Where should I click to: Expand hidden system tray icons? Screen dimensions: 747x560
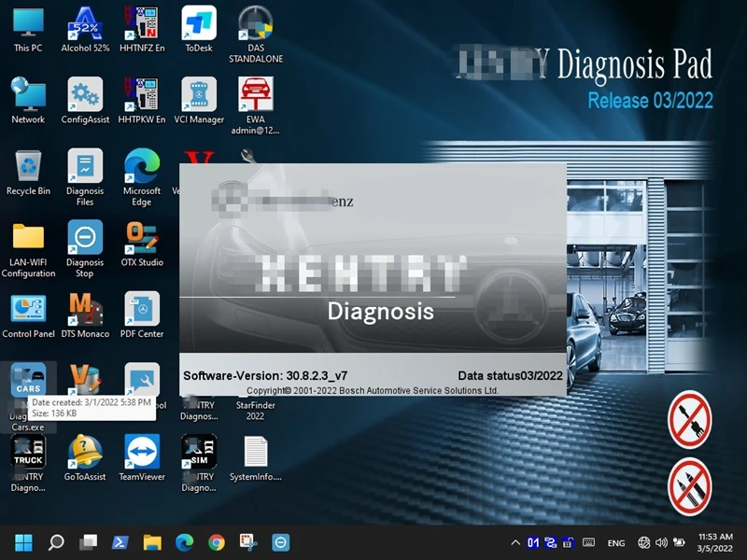pyautogui.click(x=515, y=542)
